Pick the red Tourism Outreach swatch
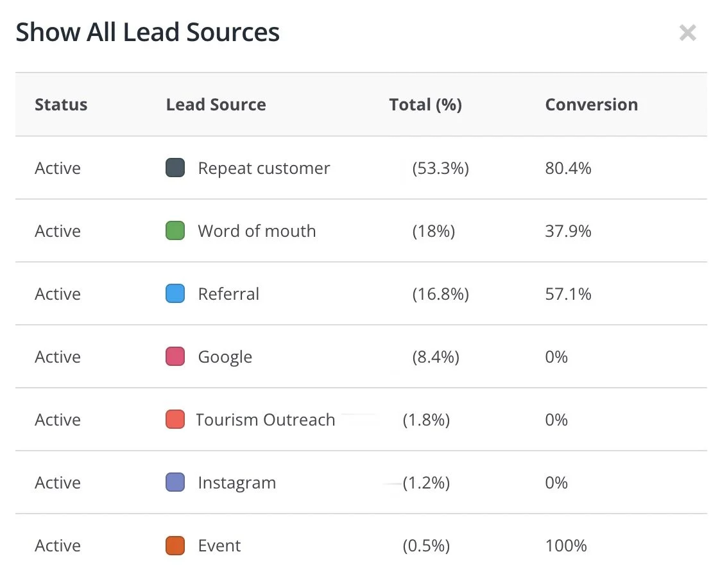 click(x=175, y=420)
